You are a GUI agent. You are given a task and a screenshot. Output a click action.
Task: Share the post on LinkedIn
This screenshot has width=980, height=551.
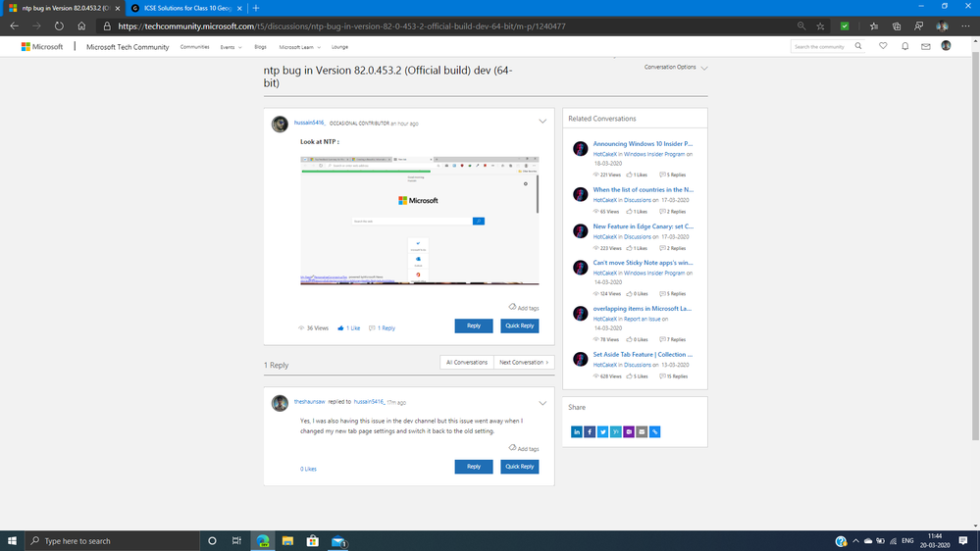point(576,431)
